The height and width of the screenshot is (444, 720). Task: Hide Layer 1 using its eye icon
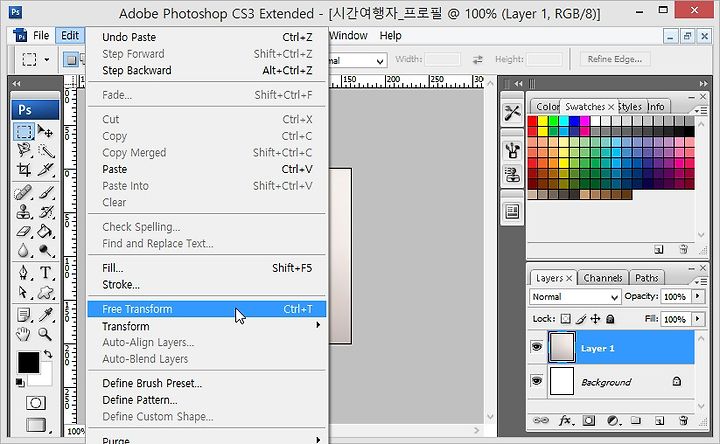(x=537, y=347)
